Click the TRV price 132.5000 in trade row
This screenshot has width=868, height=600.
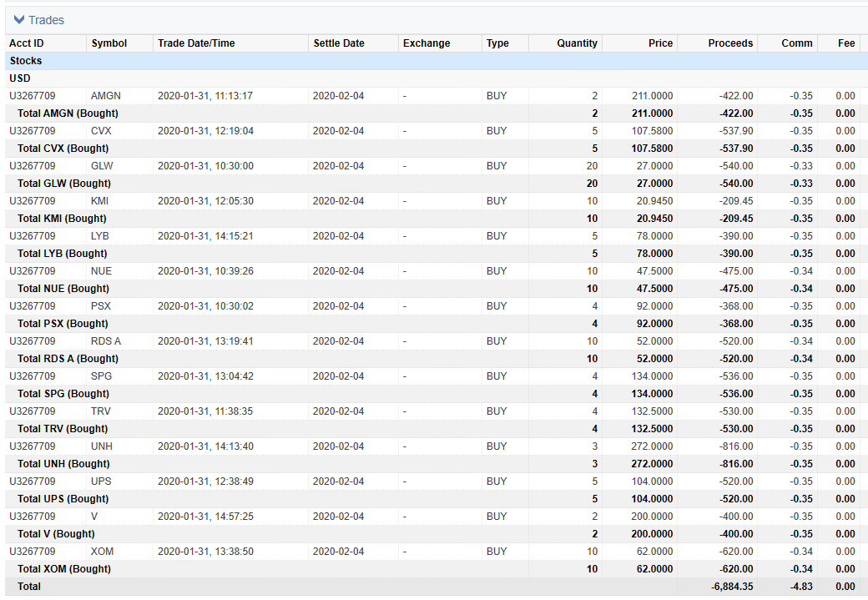coord(652,411)
